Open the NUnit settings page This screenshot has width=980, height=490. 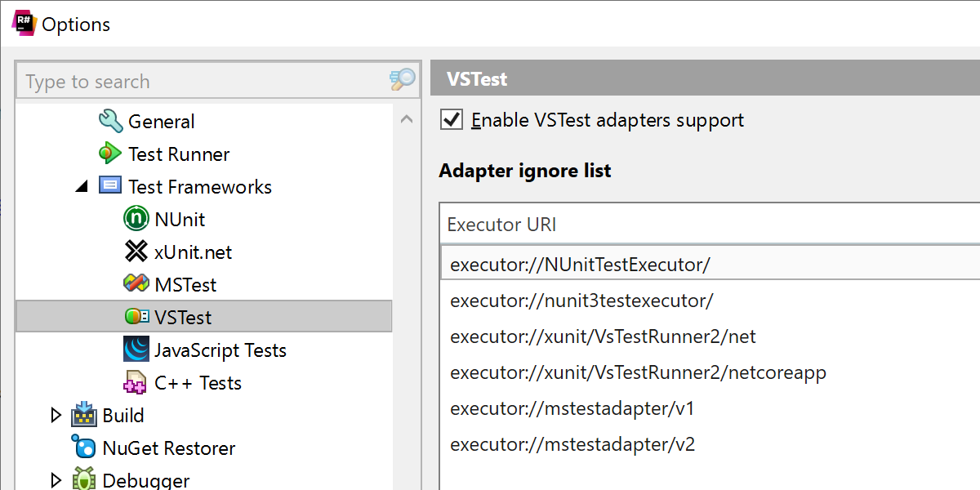coord(180,220)
